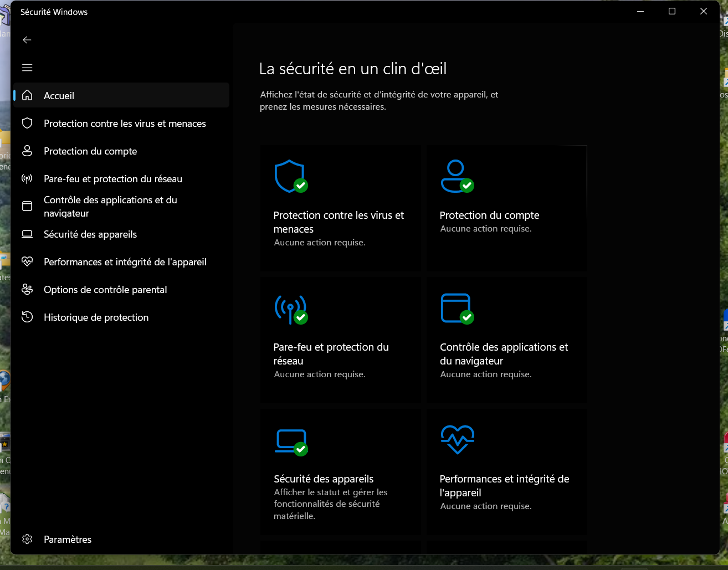Viewport: 728px width, 570px height.
Task: Click the parental control family icon in sidebar
Action: click(x=27, y=289)
